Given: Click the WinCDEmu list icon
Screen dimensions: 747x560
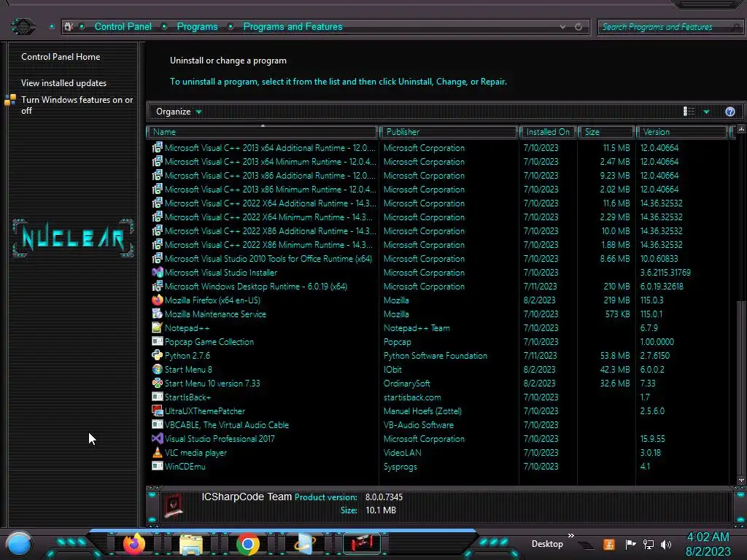Looking at the screenshot, I should 158,466.
